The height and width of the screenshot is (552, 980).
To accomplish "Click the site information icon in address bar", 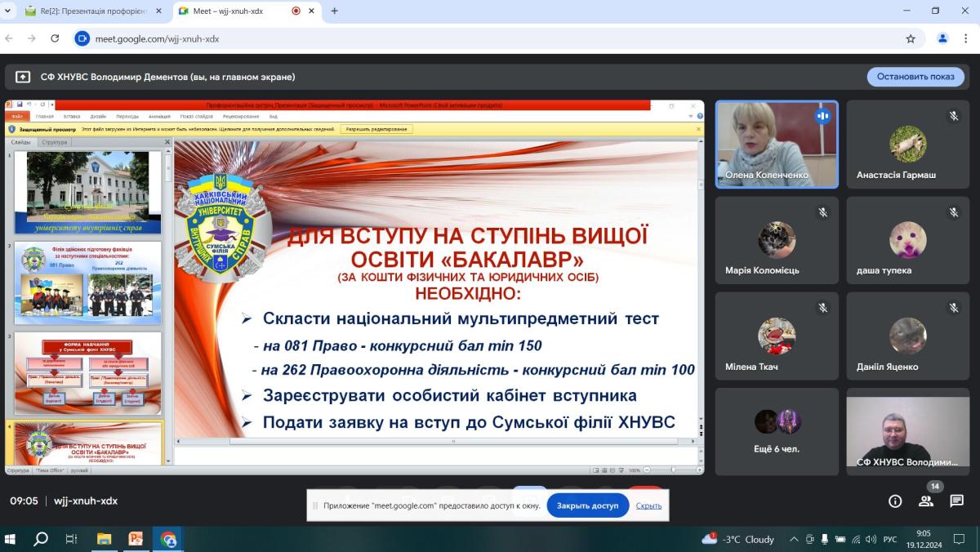I will pyautogui.click(x=82, y=38).
